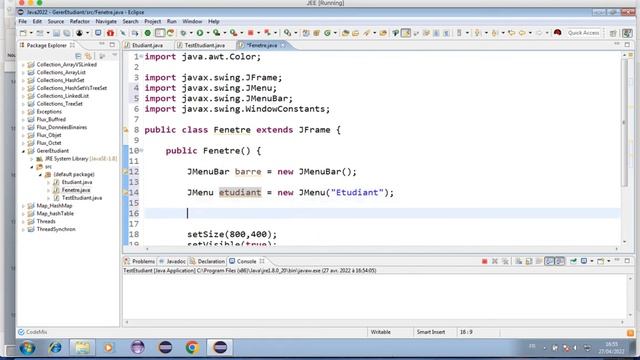Open Google Chrome from the taskbar
The width and height of the screenshot is (640, 360).
[192, 348]
